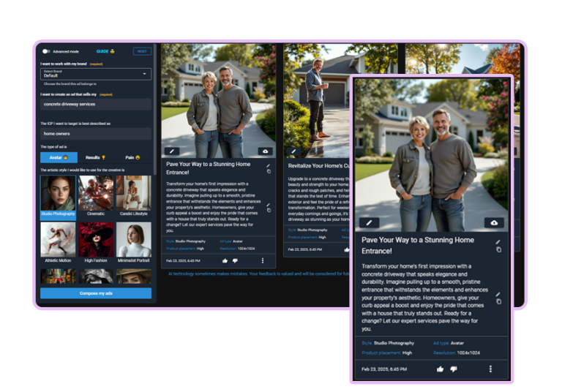Click the cloud download icon on the enlarged ad image
The width and height of the screenshot is (562, 392).
pos(494,222)
